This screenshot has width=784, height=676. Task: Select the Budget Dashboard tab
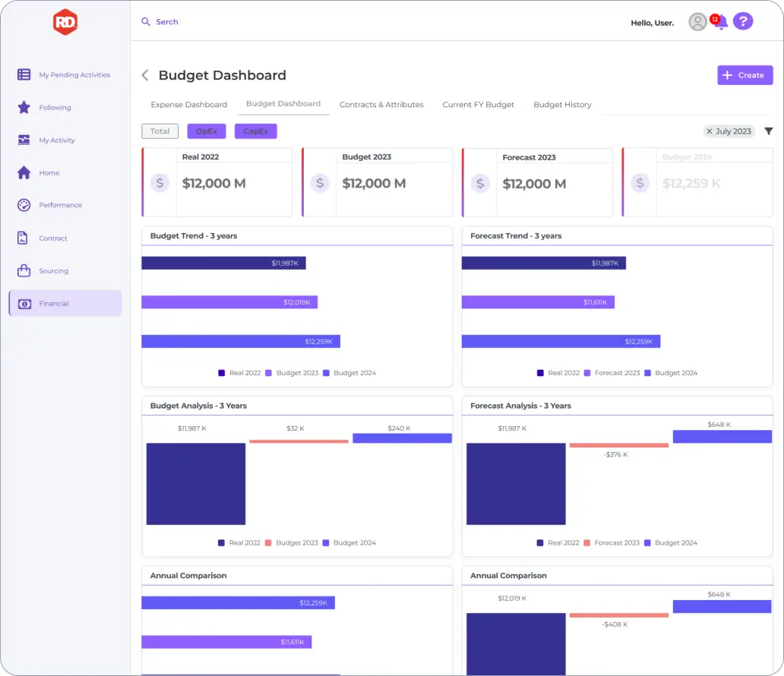point(283,103)
